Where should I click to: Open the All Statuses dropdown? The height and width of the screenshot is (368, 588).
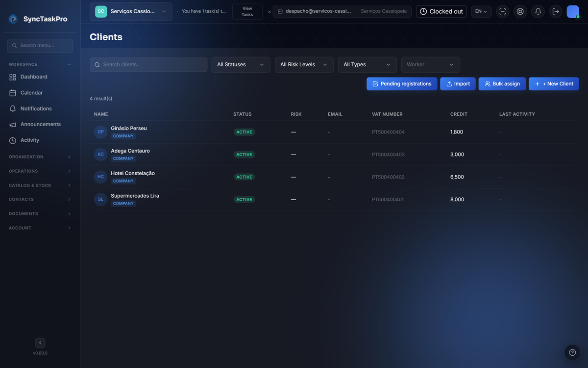tap(241, 65)
